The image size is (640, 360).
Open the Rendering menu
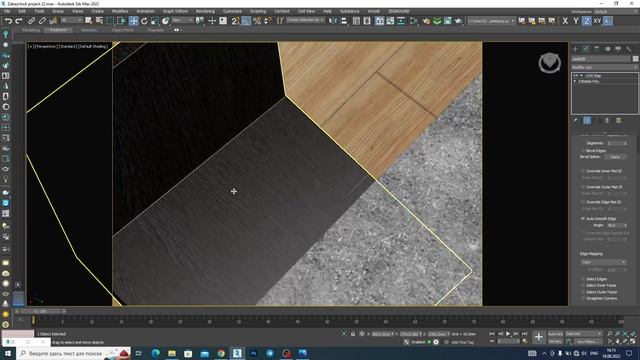click(x=205, y=11)
